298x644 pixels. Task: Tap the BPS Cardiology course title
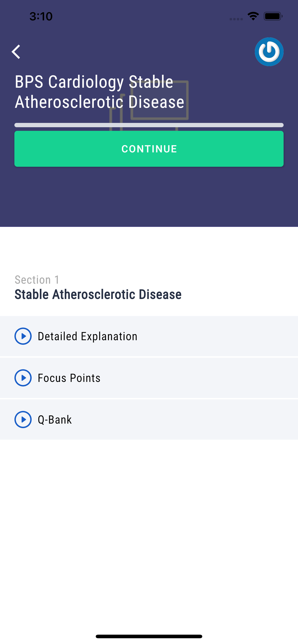click(99, 92)
